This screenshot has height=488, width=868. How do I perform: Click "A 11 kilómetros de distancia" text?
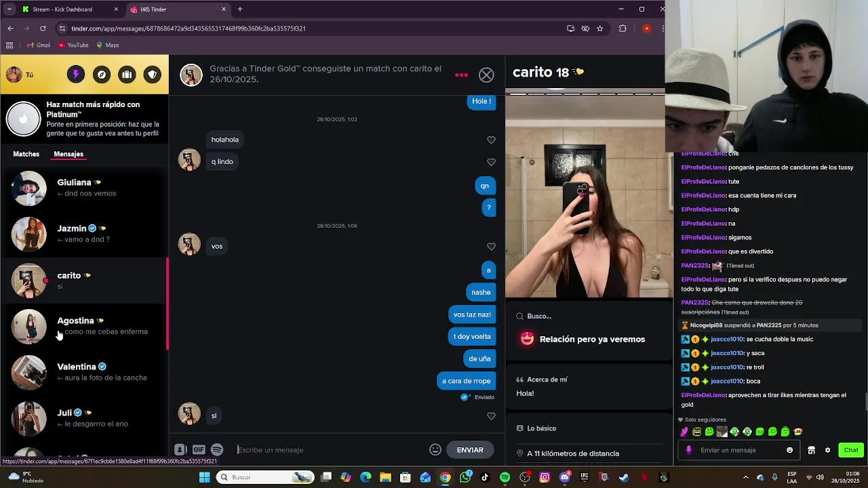pyautogui.click(x=573, y=453)
